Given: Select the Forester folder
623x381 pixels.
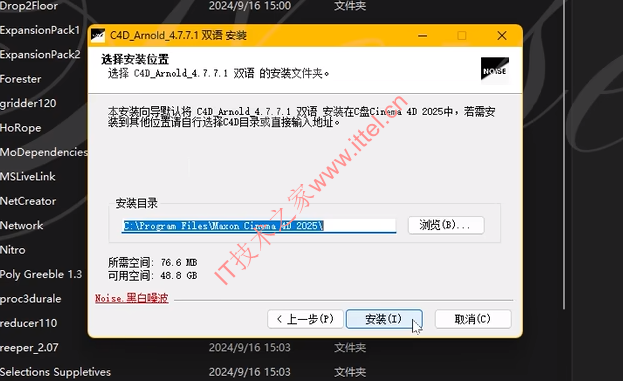Looking at the screenshot, I should (21, 79).
